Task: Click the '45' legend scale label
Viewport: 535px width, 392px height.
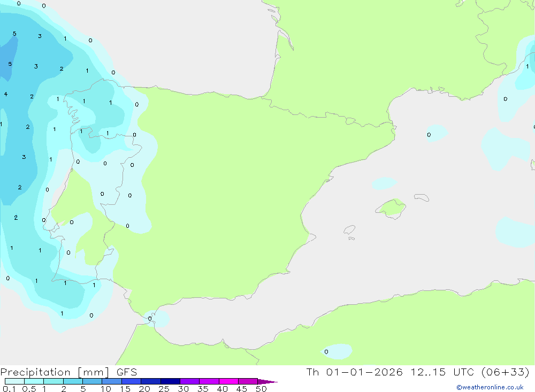Action: (242, 389)
